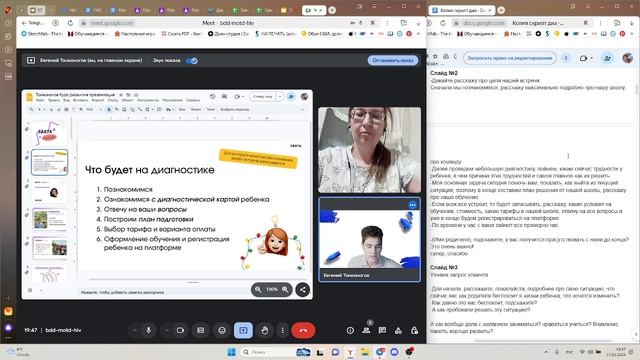
Task: Click 'Справка' menu in shared Slides
Action: [x=193, y=100]
